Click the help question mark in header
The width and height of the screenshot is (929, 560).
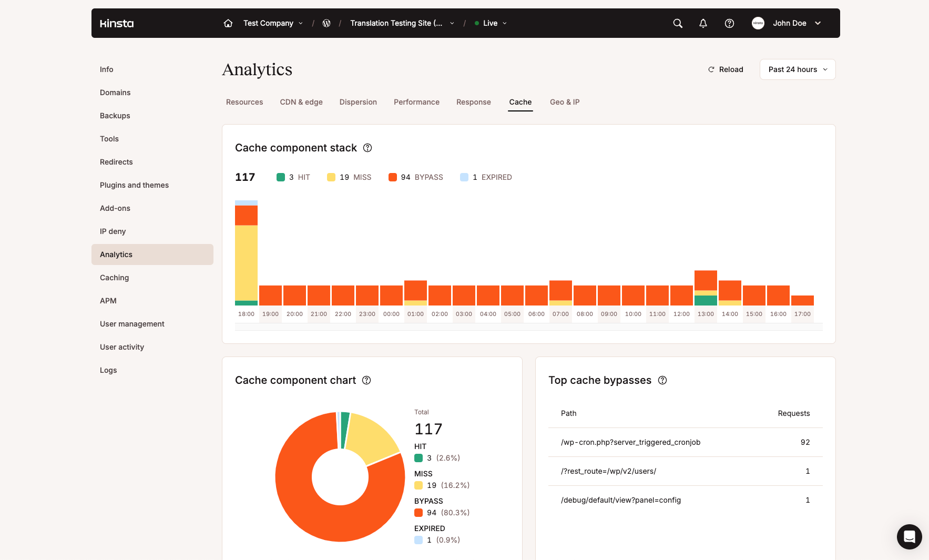(x=729, y=23)
